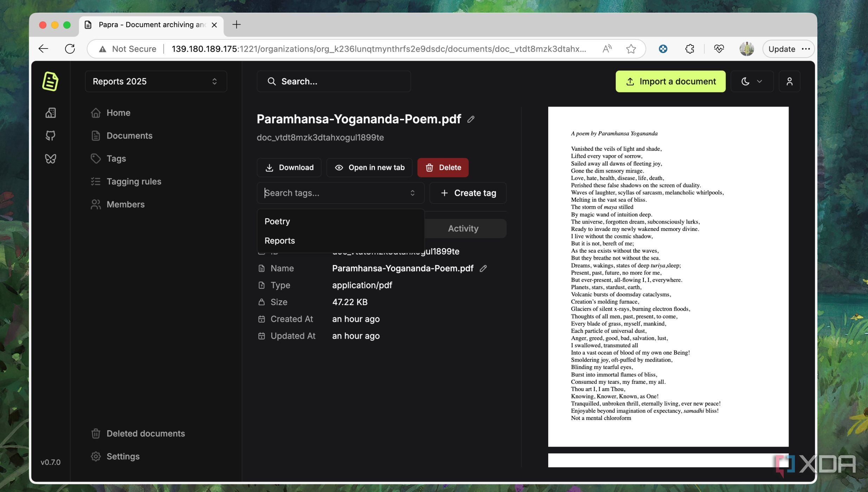
Task: Click the main Search field
Action: click(334, 82)
